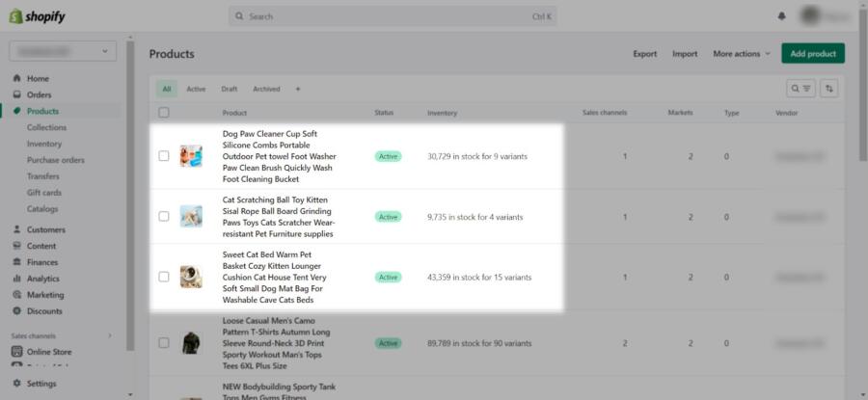Tick the select all products checkbox
The height and width of the screenshot is (400, 868).
(164, 113)
